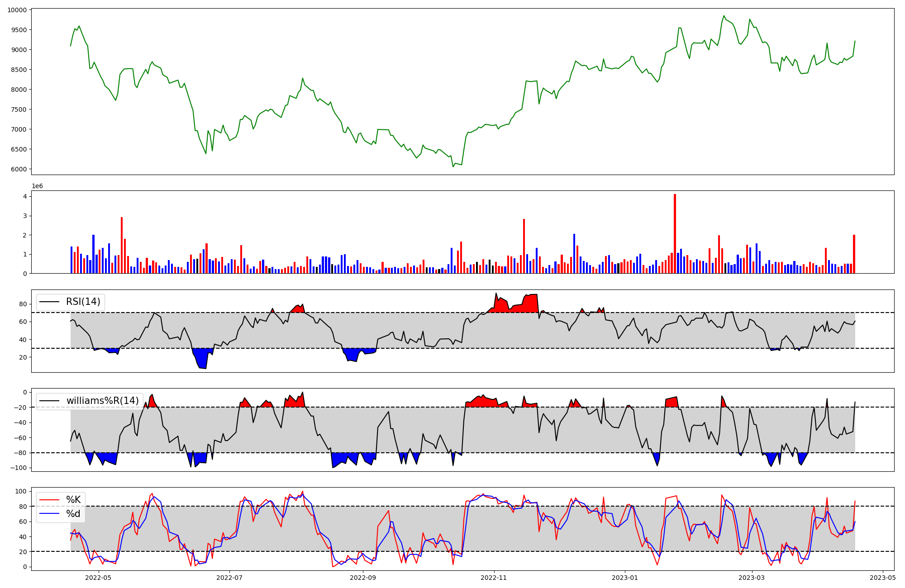Click the 6000 price axis label
Screen dimensions: 905x588
[x=19, y=169]
